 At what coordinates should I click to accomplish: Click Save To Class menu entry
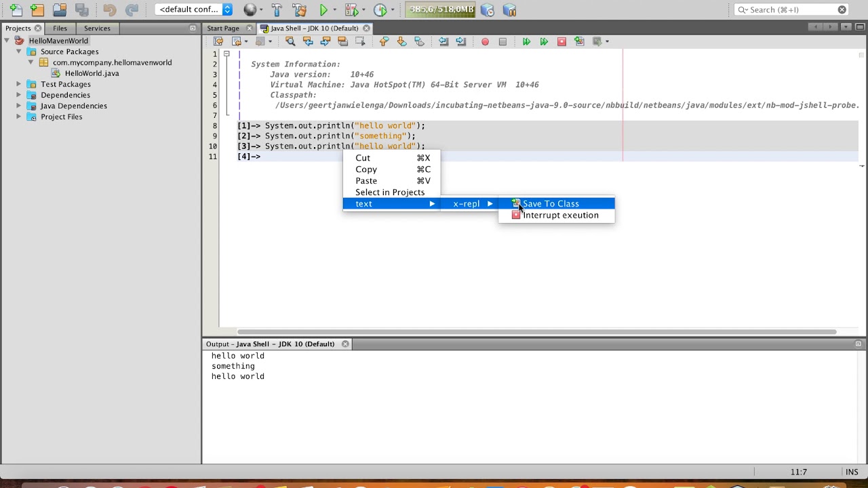pos(557,203)
